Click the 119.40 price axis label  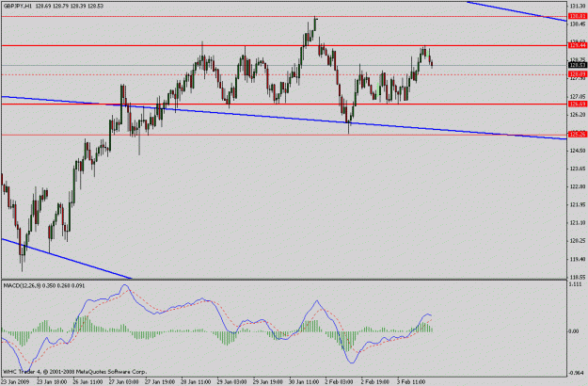pos(579,259)
